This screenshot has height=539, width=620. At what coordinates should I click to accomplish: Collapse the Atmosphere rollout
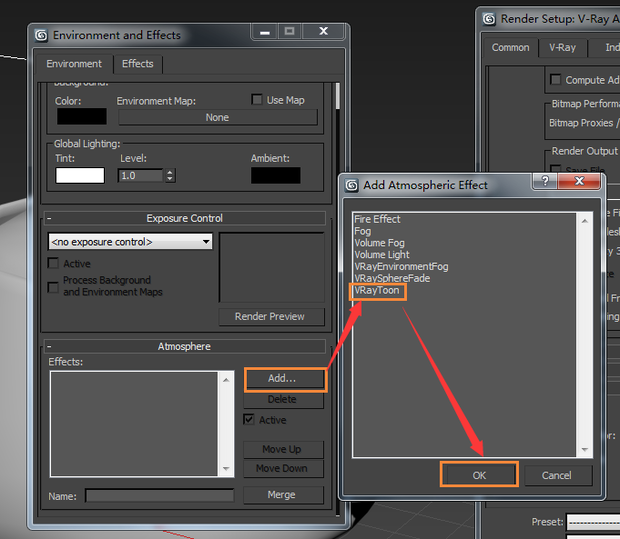click(184, 346)
